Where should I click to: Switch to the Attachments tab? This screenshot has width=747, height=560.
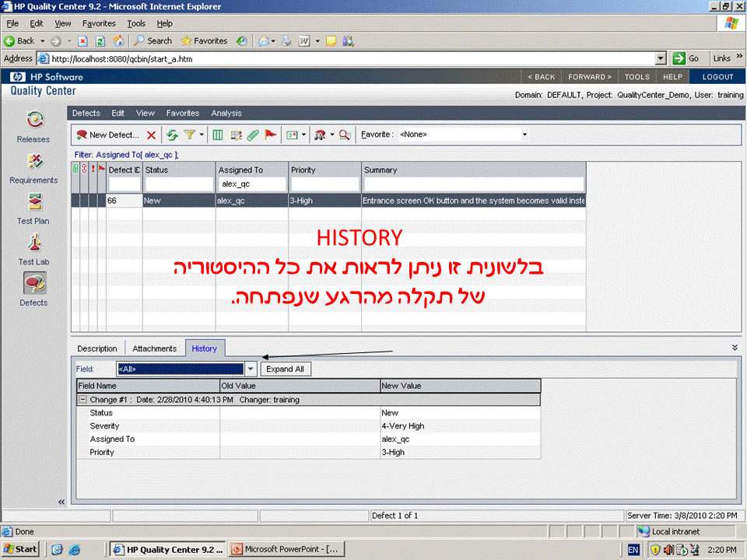[x=154, y=348]
